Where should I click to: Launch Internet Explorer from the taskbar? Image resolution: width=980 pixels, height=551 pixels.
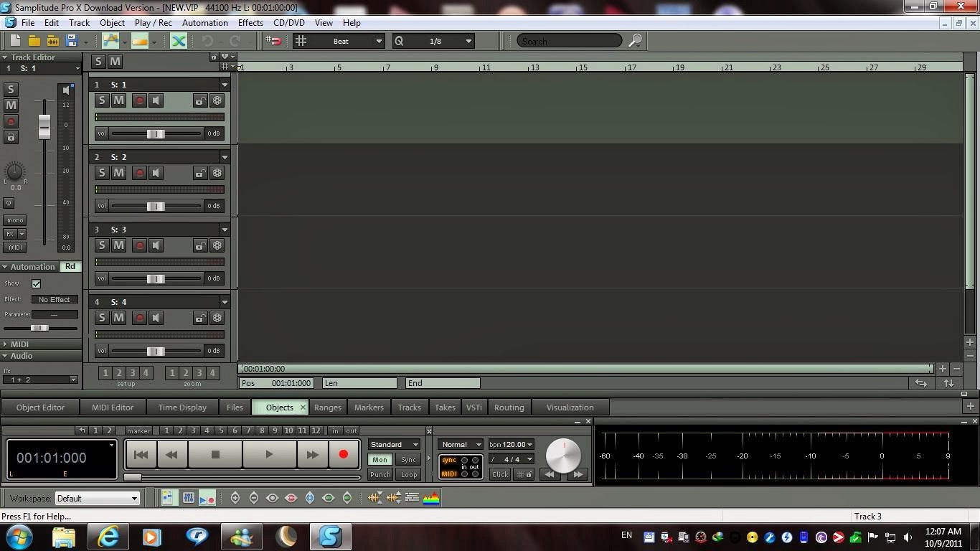click(108, 536)
